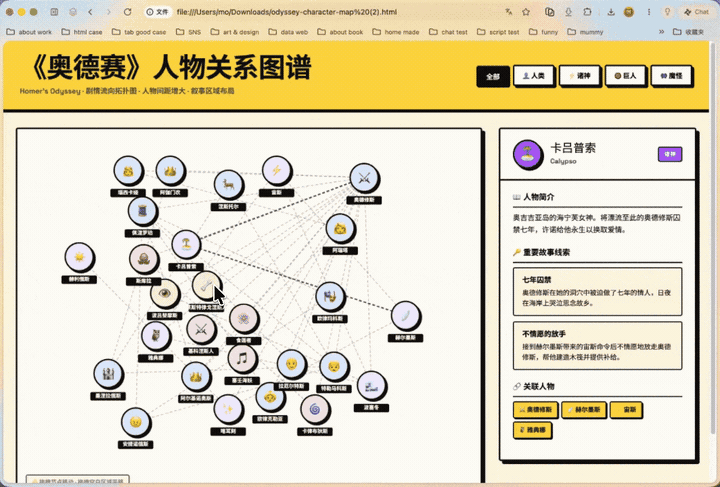Click the 七年囚禁 story card
The image size is (720, 487).
pos(597,291)
